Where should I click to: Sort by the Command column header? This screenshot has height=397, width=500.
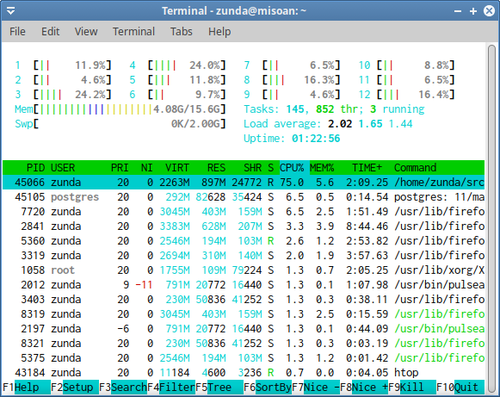pos(415,168)
